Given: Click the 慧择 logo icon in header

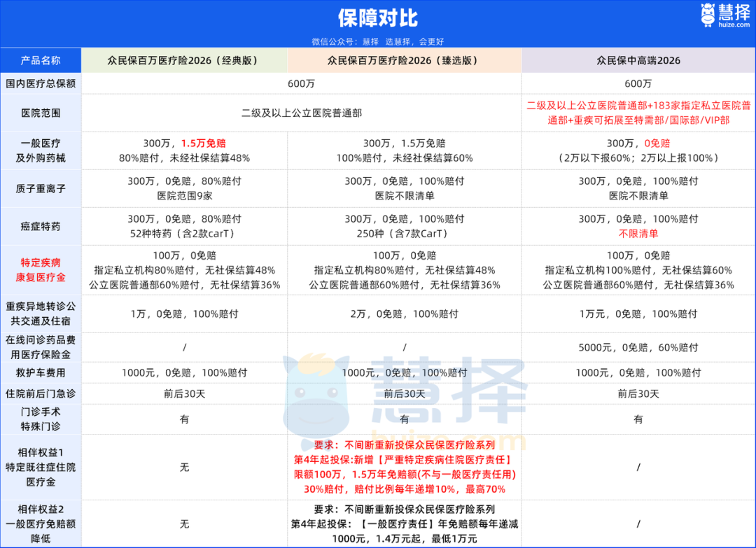Looking at the screenshot, I should pyautogui.click(x=708, y=15).
